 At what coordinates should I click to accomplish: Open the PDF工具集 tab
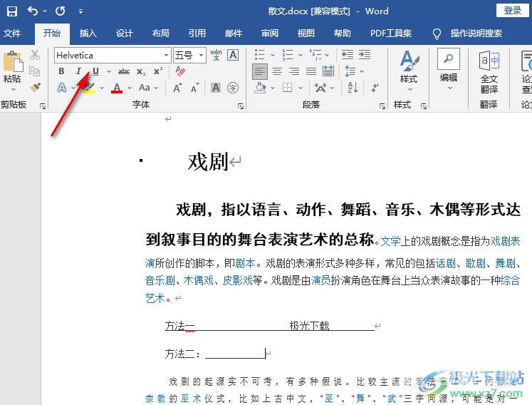(391, 34)
